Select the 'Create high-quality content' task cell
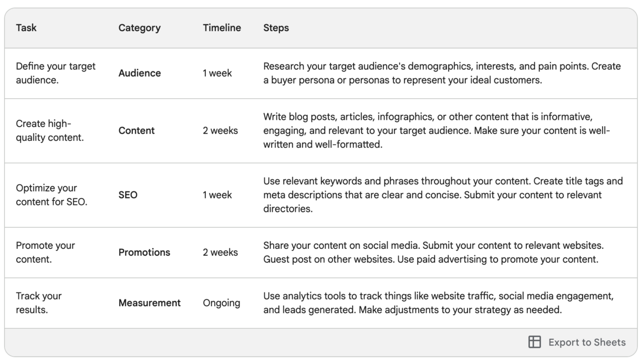Screen dimensions: 644x364 click(50, 130)
